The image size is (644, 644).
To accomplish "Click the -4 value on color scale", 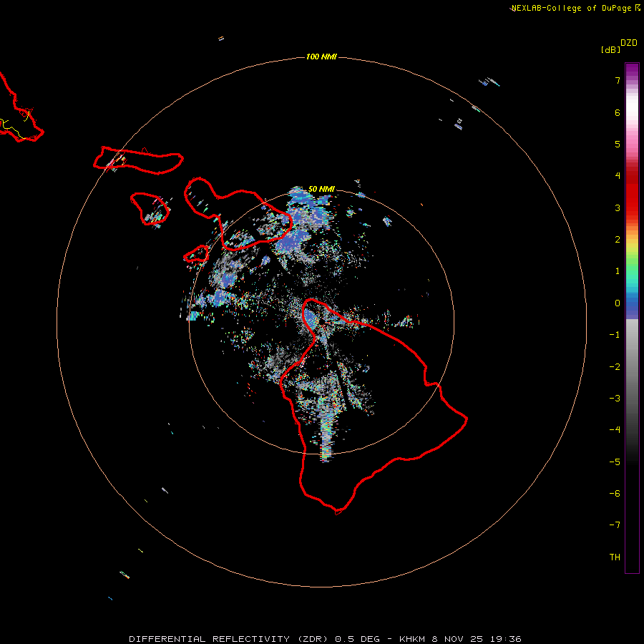I will [615, 430].
